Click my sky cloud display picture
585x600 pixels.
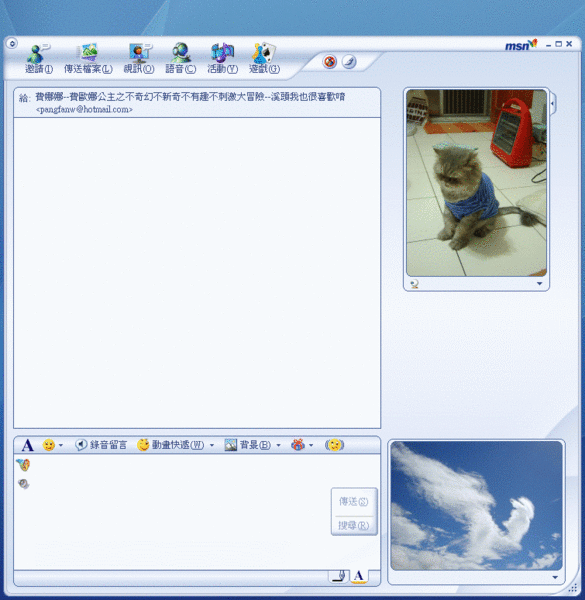pos(476,505)
